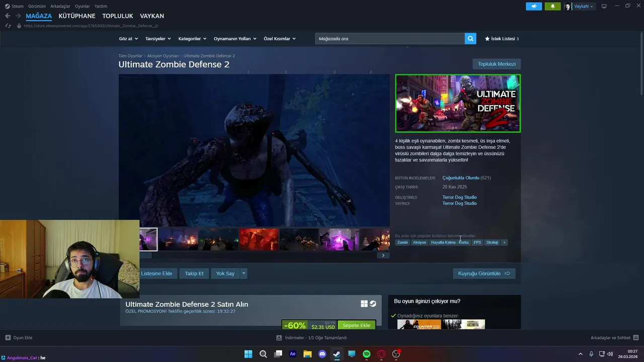
Task: Click the Mağazada ara search field
Action: (x=390, y=39)
